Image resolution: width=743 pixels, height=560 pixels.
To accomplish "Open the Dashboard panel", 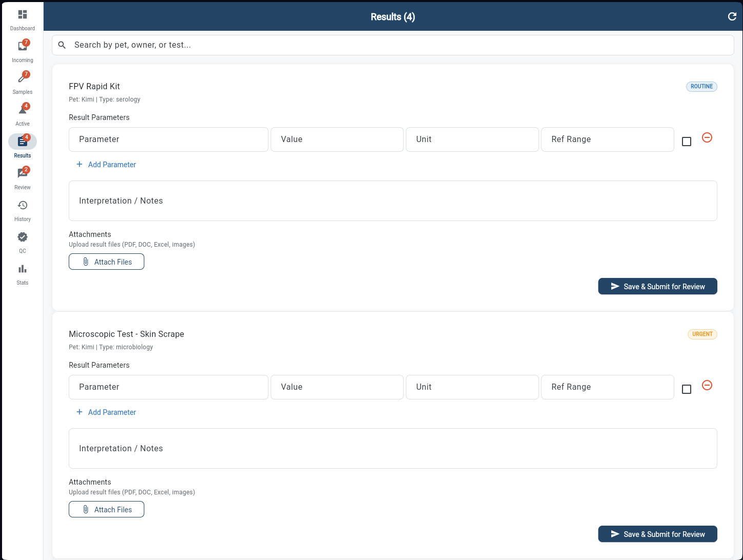I will point(22,18).
